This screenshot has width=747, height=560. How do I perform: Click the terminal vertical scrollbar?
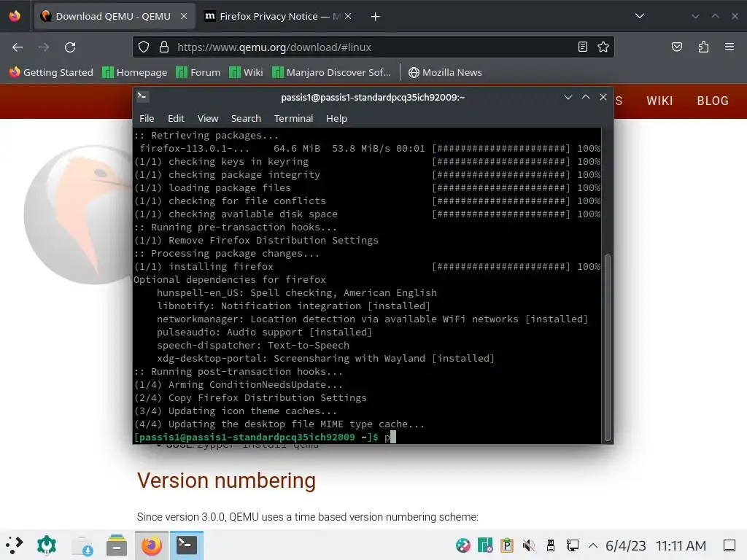click(608, 348)
